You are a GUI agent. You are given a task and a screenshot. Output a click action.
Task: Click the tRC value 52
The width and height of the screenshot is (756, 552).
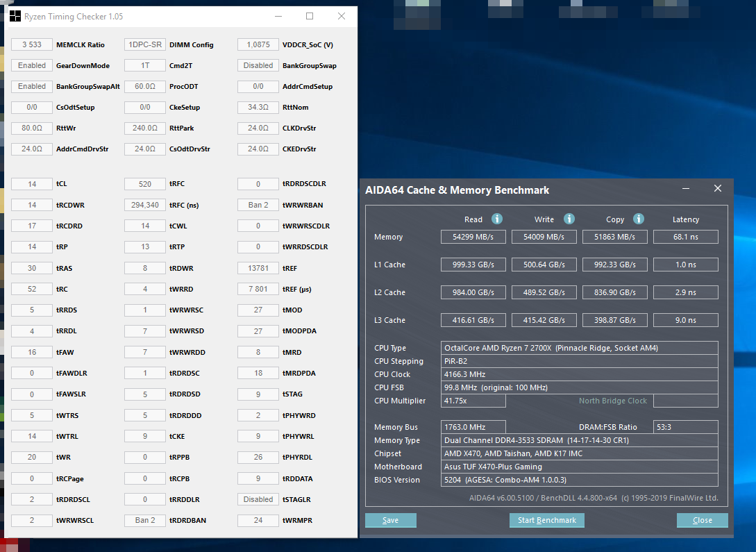pyautogui.click(x=32, y=290)
